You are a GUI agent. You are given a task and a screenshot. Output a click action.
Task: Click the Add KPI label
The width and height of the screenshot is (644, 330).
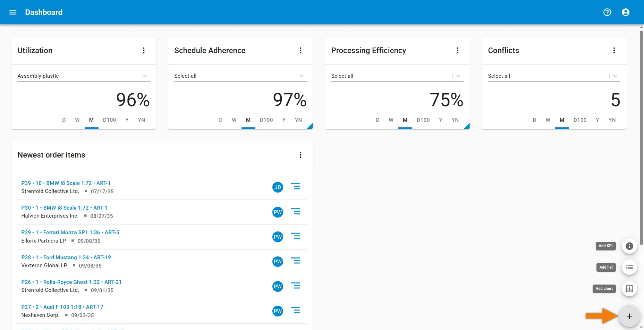click(605, 246)
